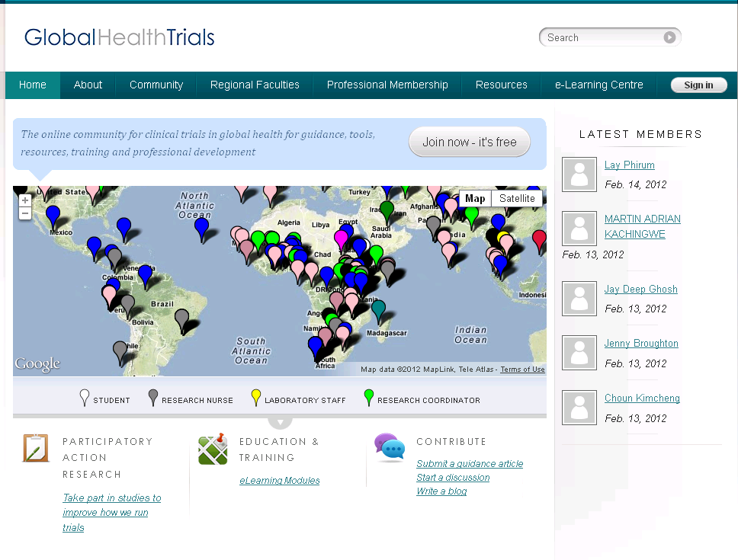Screen dimensions: 738x560
Task: Click Choun Kimcheng's avatar thumbnail
Action: (x=579, y=408)
